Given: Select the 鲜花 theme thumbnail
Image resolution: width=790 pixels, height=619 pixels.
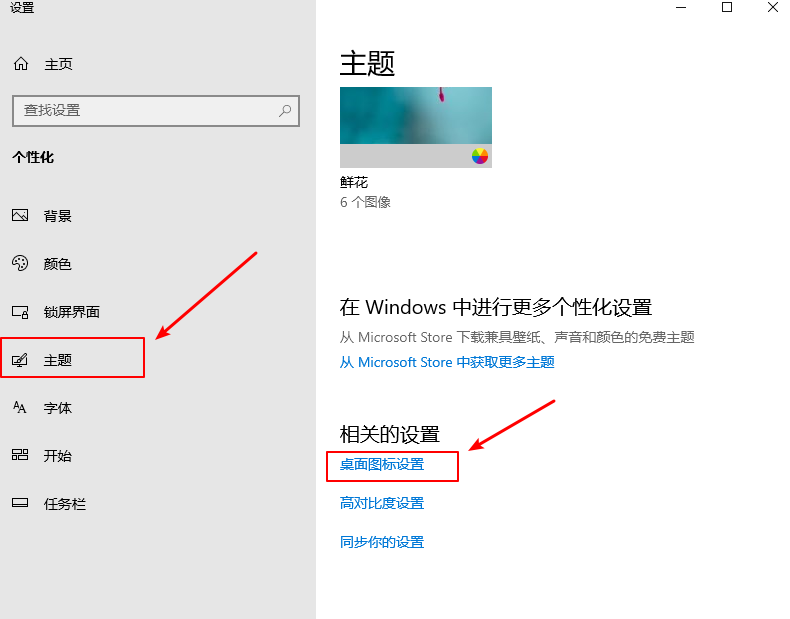Looking at the screenshot, I should (x=416, y=127).
